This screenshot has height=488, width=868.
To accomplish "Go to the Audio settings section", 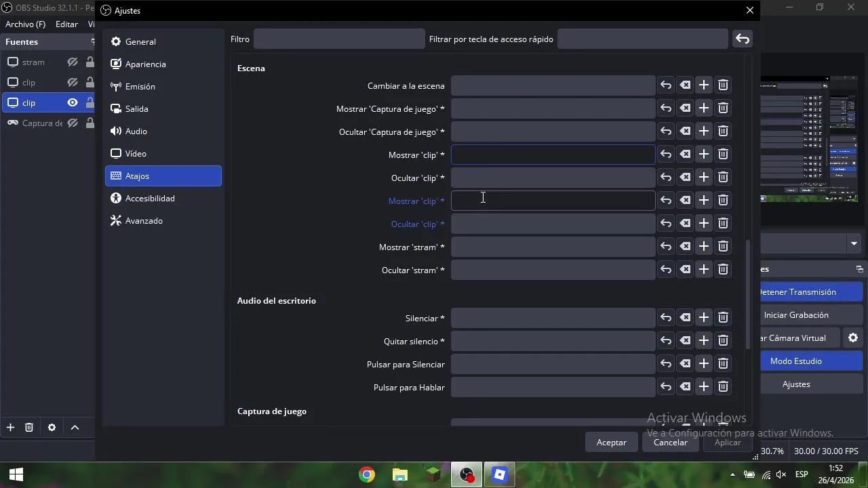I will tap(163, 131).
